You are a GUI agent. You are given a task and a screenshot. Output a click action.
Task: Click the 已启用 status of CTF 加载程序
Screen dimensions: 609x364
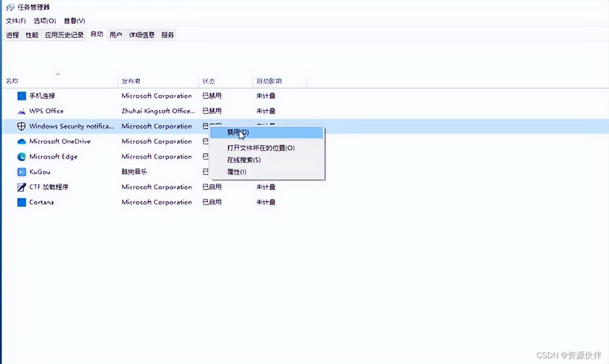pyautogui.click(x=212, y=187)
